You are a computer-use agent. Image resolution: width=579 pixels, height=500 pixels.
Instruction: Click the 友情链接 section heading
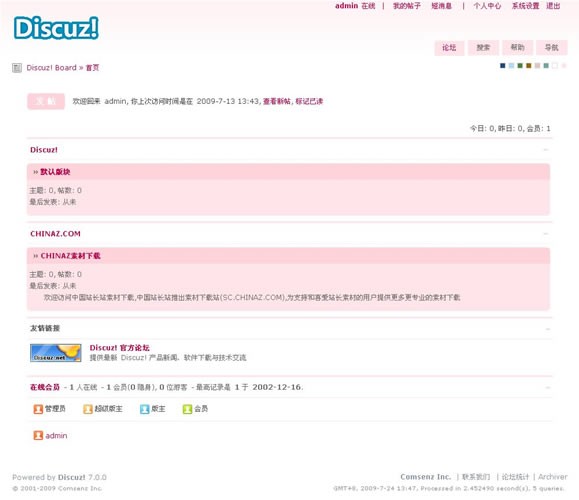[x=45, y=328]
